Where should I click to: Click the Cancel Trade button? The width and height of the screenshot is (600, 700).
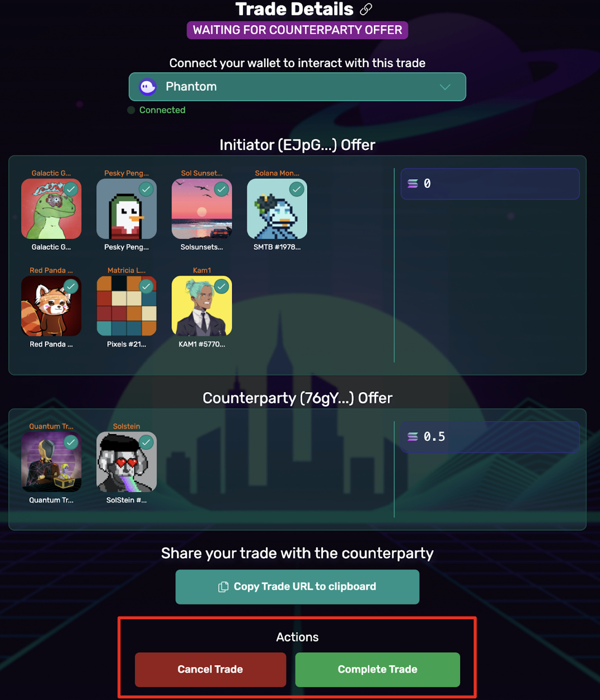210,670
